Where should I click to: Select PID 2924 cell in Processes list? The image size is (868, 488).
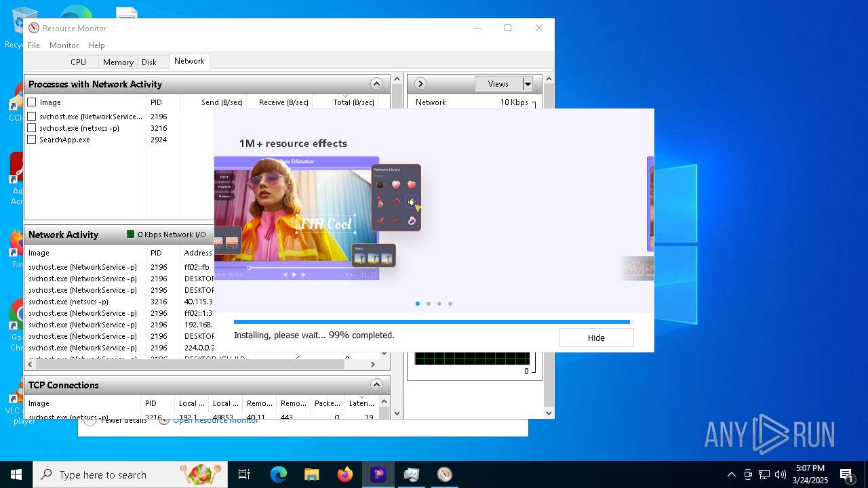(159, 140)
